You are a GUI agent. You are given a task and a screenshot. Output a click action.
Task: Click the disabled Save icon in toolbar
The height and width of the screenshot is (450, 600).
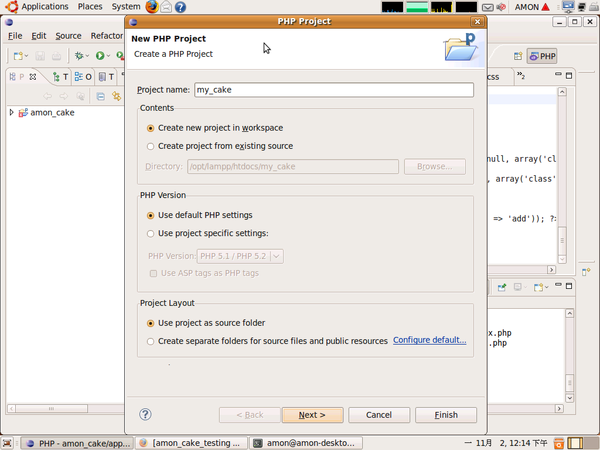pos(40,56)
